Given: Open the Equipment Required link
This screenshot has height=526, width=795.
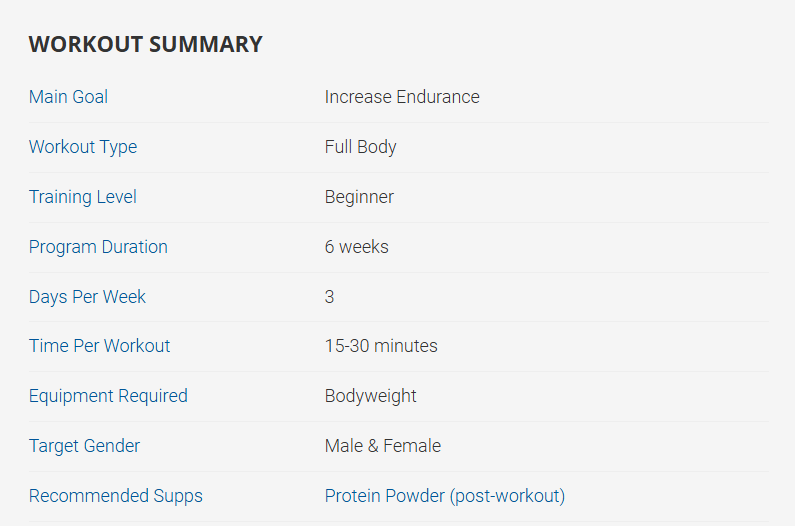Looking at the screenshot, I should coord(108,396).
